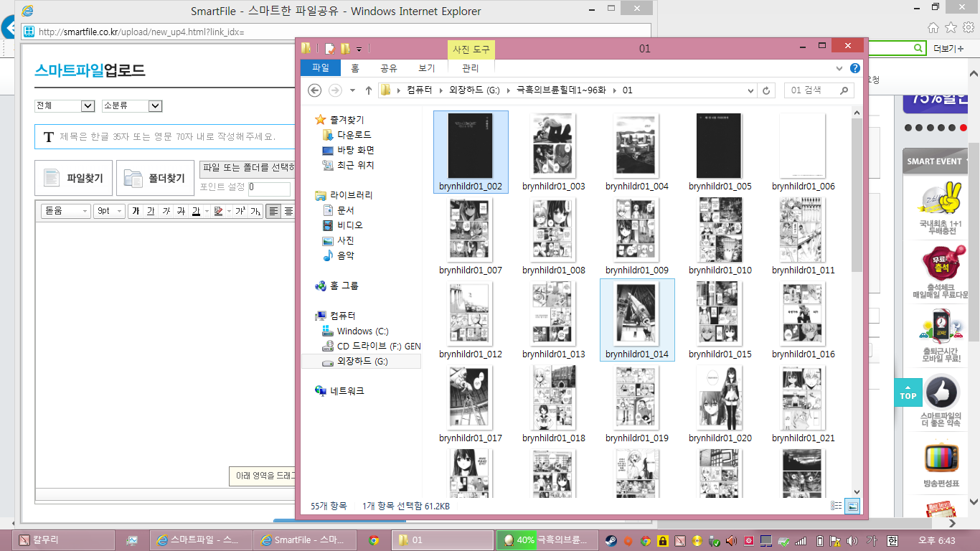The image size is (980, 551).
Task: Go up one folder level in Explorer
Action: [x=369, y=90]
